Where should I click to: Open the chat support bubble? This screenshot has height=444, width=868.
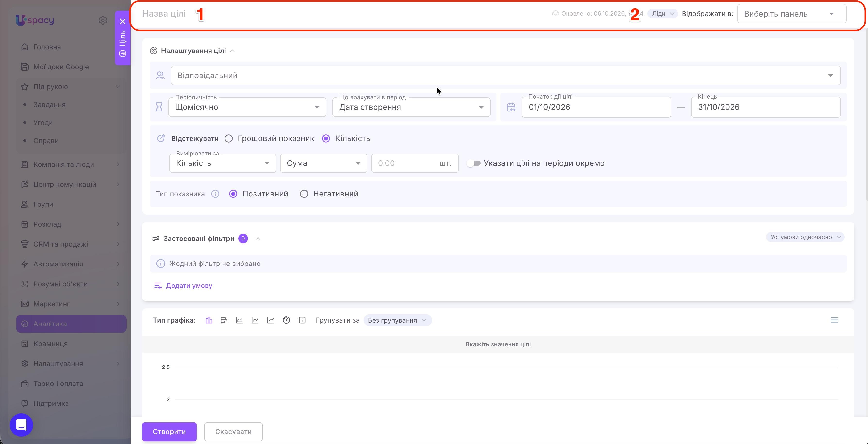click(21, 425)
